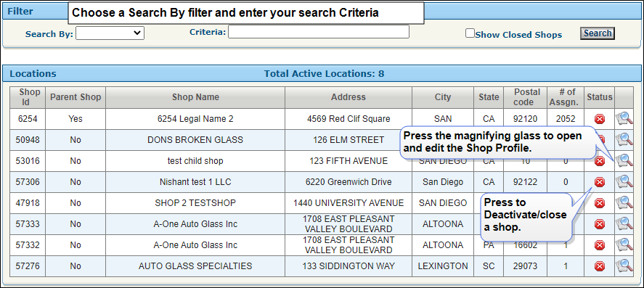Click the Search button
This screenshot has width=644, height=288.
pos(598,33)
